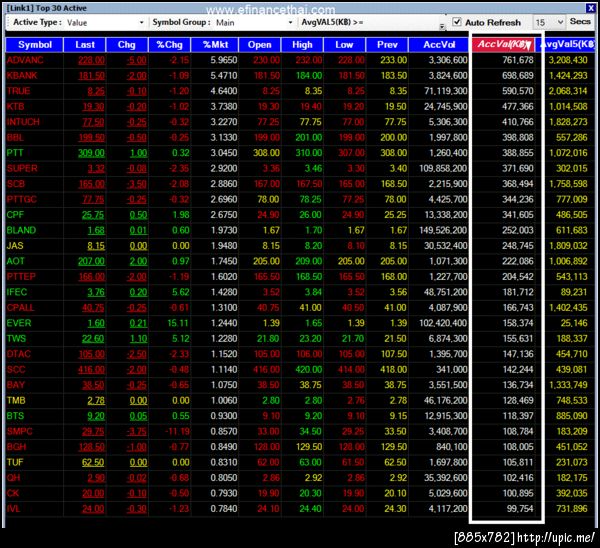Select the PTT symbol
This screenshot has width=600, height=548.
click(x=15, y=153)
